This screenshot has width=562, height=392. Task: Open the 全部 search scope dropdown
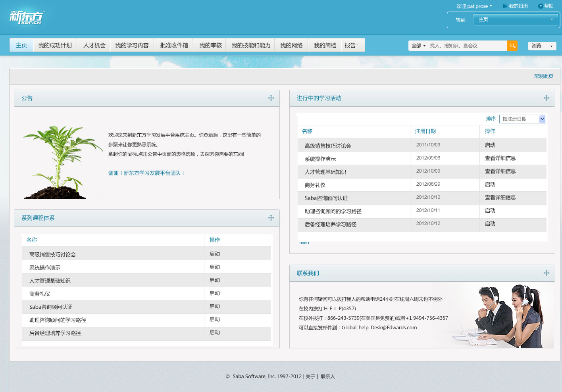pos(418,46)
